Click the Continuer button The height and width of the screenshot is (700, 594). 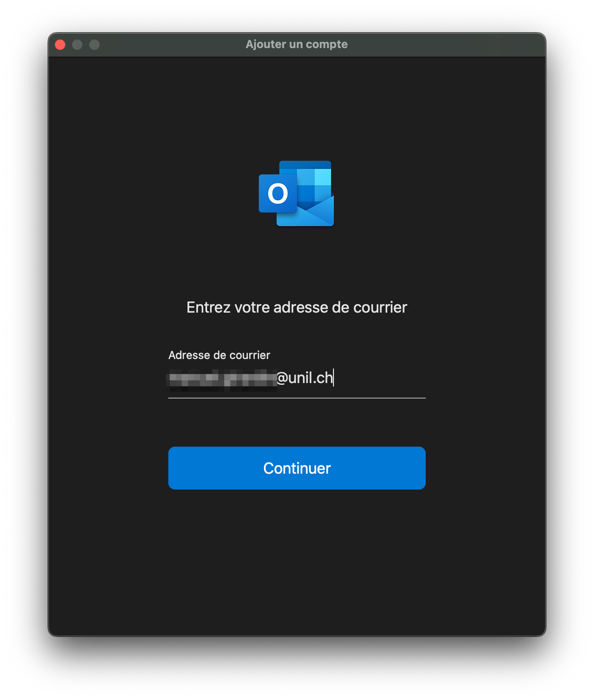click(297, 468)
